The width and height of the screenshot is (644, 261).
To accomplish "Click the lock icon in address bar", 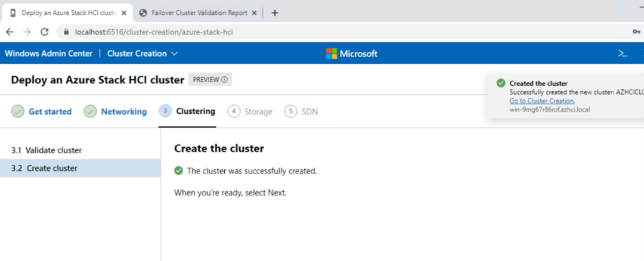I will [x=66, y=32].
